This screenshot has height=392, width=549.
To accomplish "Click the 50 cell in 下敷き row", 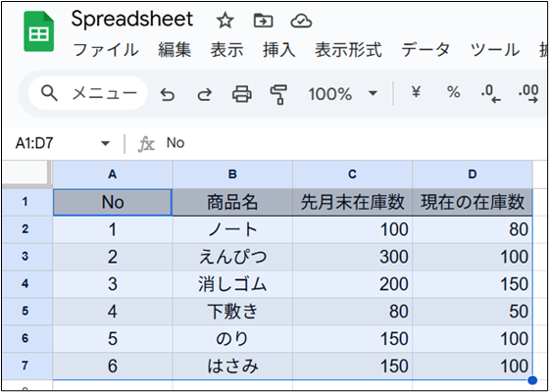I will point(473,312).
